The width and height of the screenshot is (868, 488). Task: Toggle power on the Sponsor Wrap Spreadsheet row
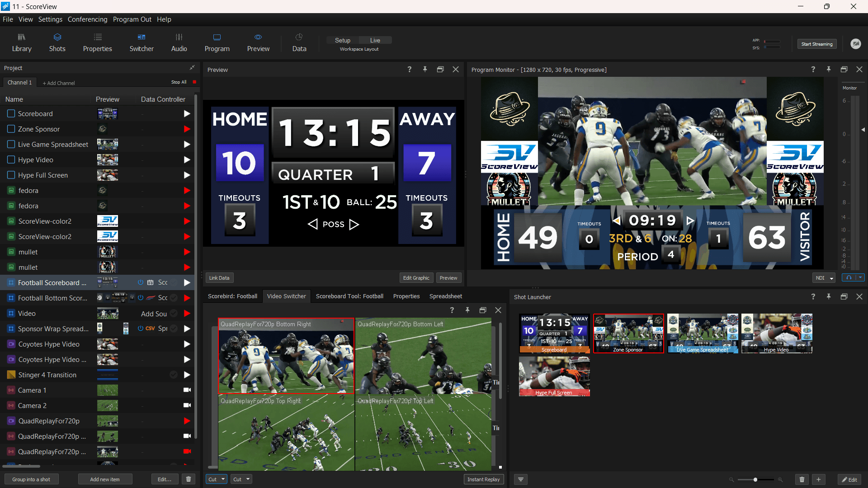[x=140, y=328]
